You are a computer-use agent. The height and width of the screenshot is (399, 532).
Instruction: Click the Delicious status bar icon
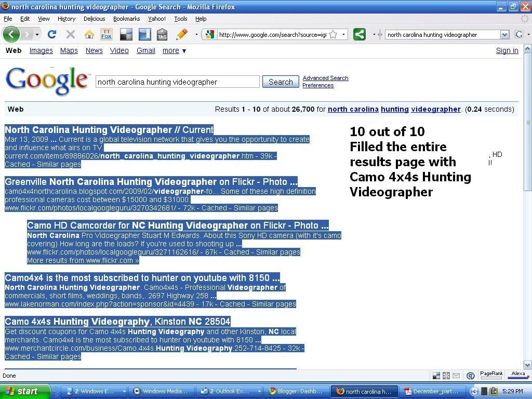coord(436,376)
